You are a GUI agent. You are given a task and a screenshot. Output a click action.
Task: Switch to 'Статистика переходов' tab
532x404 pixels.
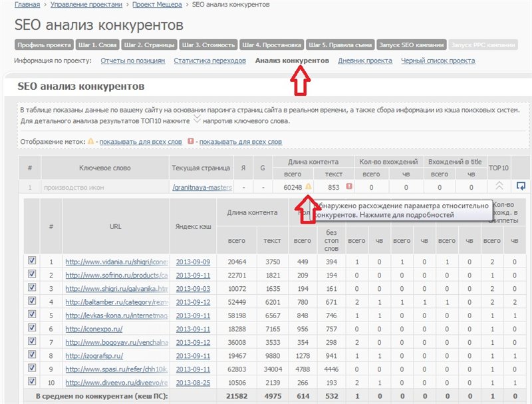click(209, 61)
